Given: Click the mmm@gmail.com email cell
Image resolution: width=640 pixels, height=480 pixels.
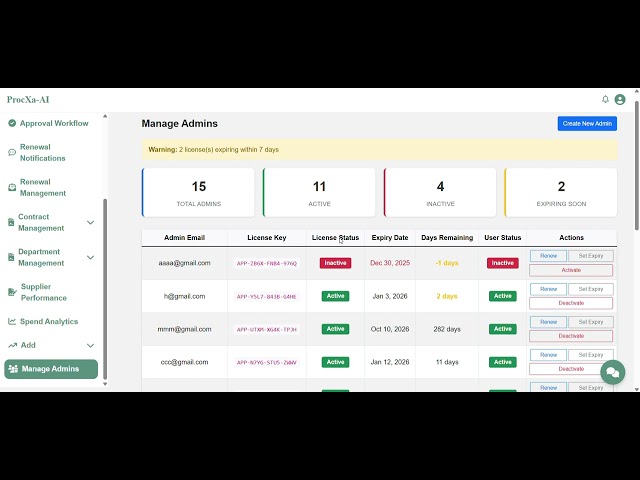Looking at the screenshot, I should pos(184,329).
